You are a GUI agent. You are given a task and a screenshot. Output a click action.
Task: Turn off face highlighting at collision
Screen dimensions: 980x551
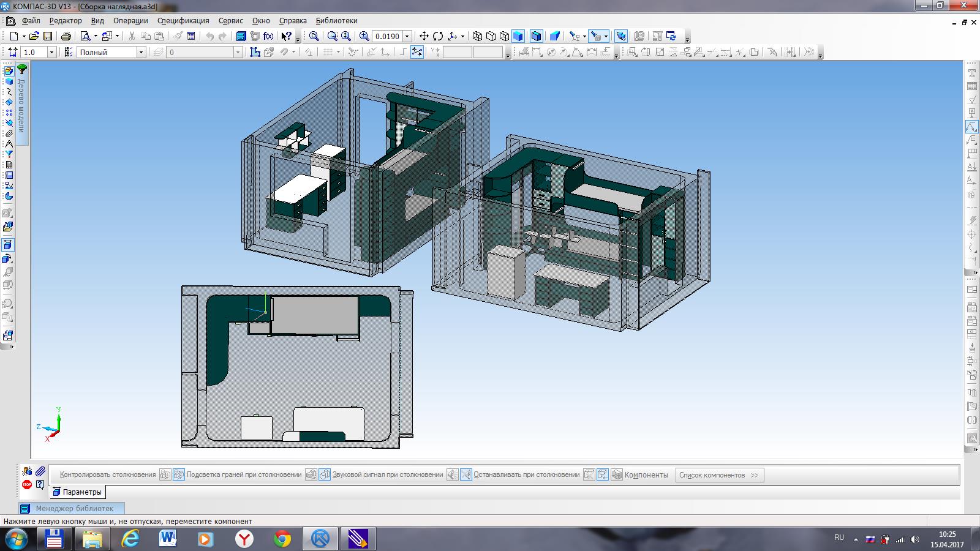point(325,474)
